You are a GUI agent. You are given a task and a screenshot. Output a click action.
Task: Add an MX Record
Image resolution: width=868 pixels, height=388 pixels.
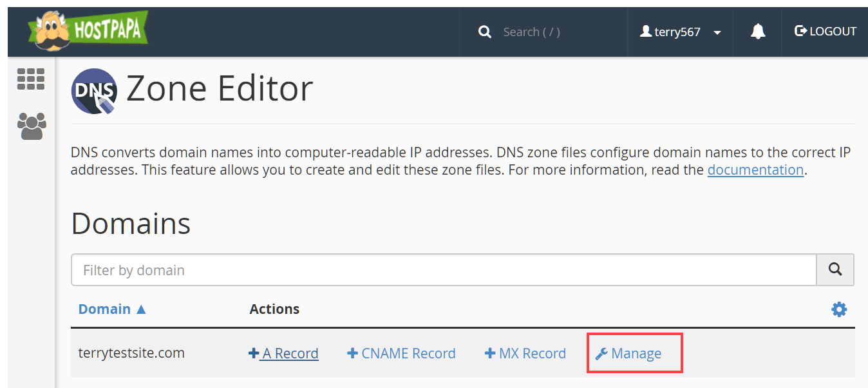525,353
